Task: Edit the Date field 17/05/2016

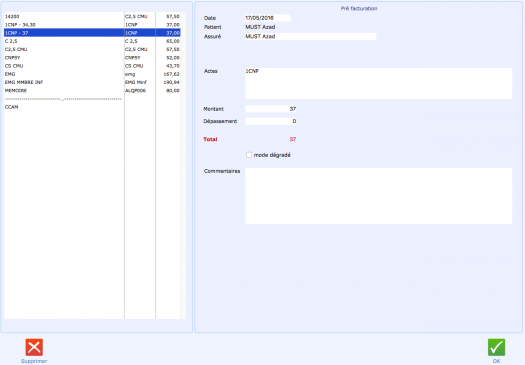Action: (268, 18)
